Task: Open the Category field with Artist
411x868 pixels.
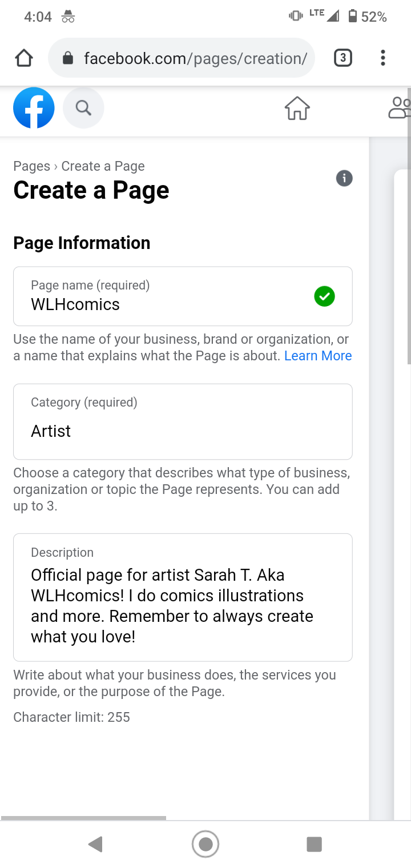Action: pos(183,421)
